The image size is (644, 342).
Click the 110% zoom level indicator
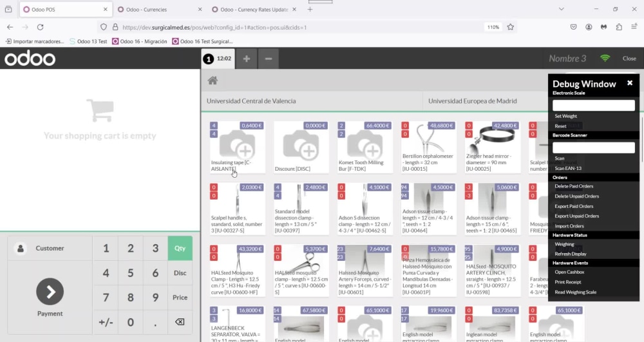(493, 27)
